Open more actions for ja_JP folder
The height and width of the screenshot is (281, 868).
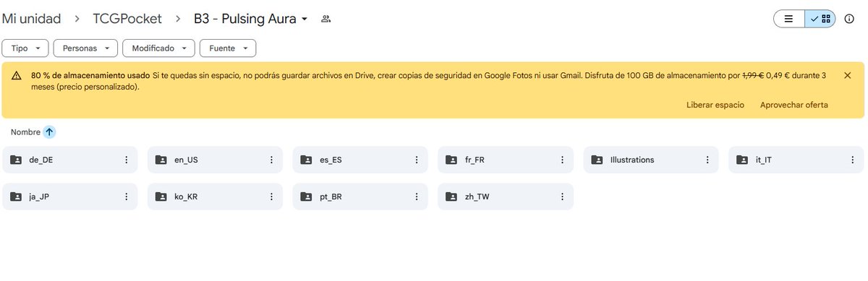(127, 196)
